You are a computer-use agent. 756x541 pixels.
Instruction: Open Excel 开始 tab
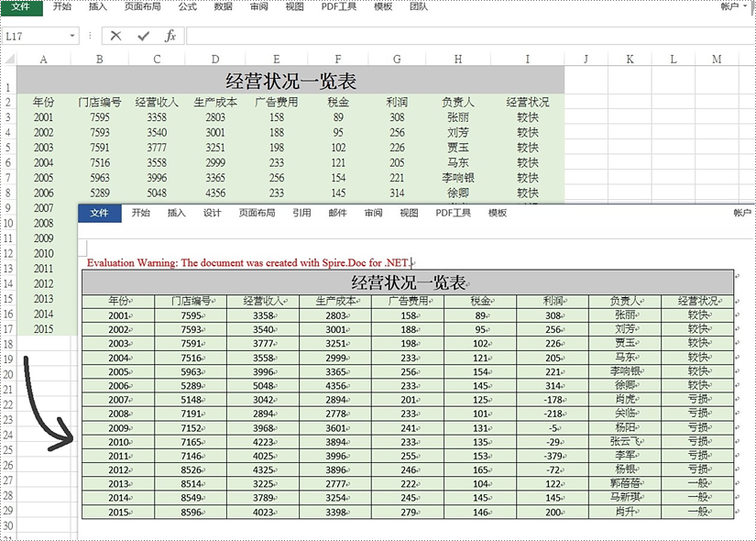(61, 6)
